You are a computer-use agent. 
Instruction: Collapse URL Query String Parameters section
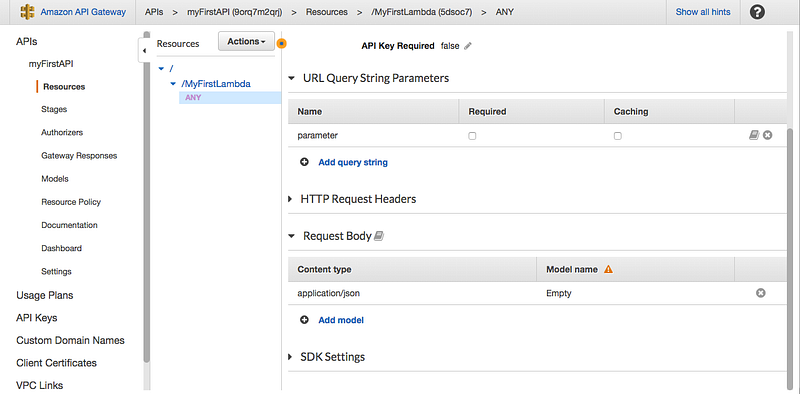292,79
